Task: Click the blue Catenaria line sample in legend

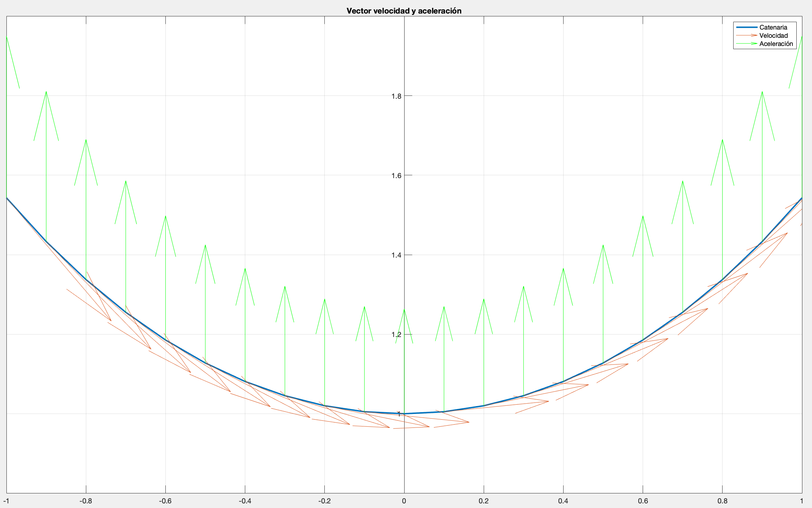Action: click(x=746, y=27)
